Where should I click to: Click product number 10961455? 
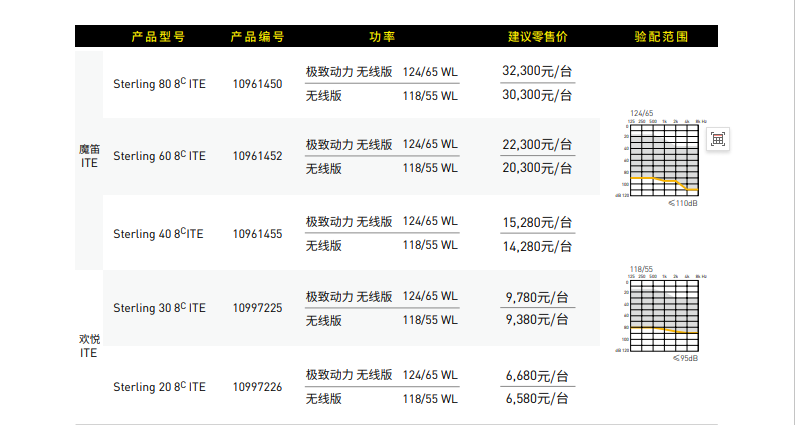(x=258, y=234)
